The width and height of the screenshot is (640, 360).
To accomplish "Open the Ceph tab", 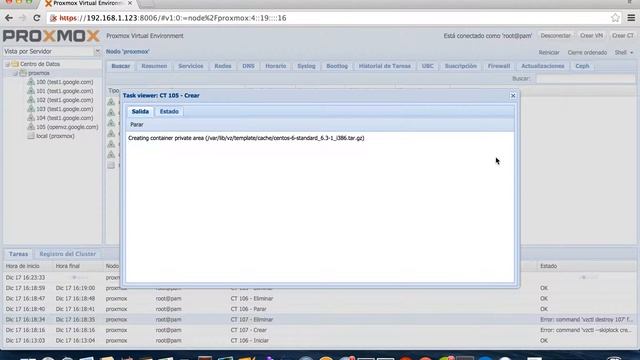I will tap(582, 66).
